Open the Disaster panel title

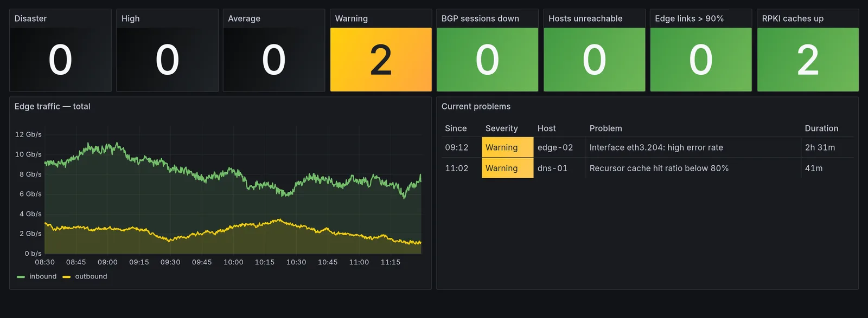tap(30, 18)
